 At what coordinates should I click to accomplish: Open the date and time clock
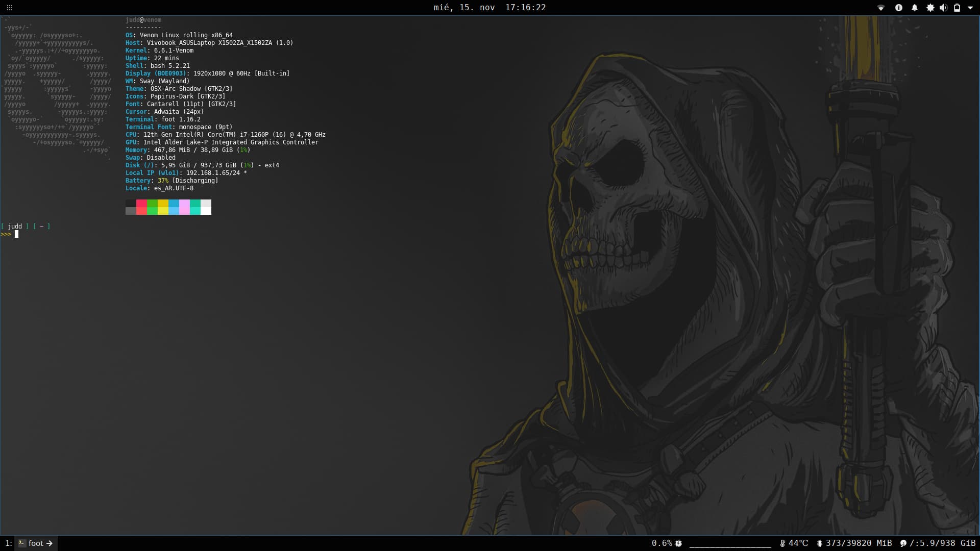(489, 8)
